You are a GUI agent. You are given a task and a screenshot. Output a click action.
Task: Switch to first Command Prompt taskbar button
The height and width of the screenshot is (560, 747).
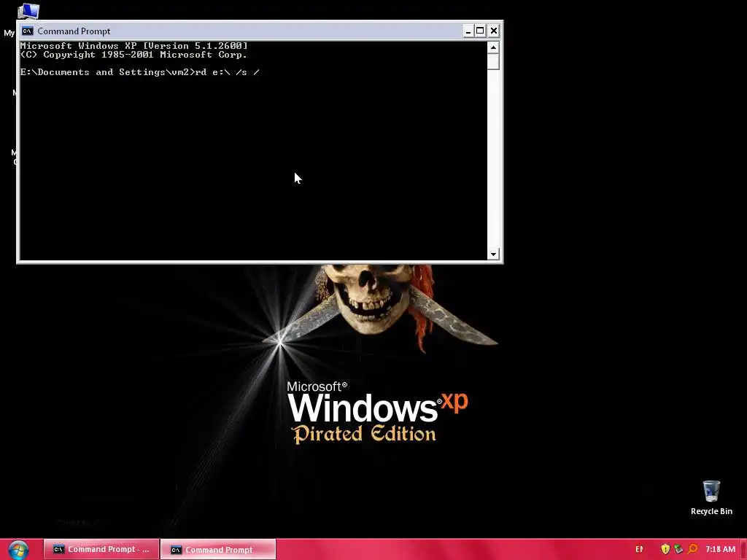click(x=101, y=550)
